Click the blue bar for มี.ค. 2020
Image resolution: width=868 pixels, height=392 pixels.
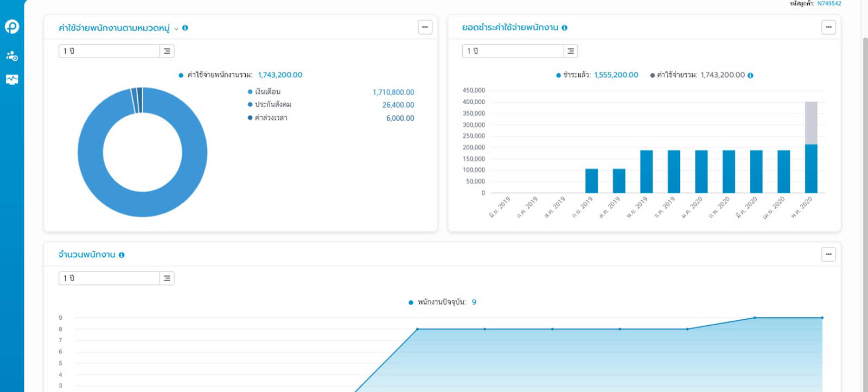756,172
